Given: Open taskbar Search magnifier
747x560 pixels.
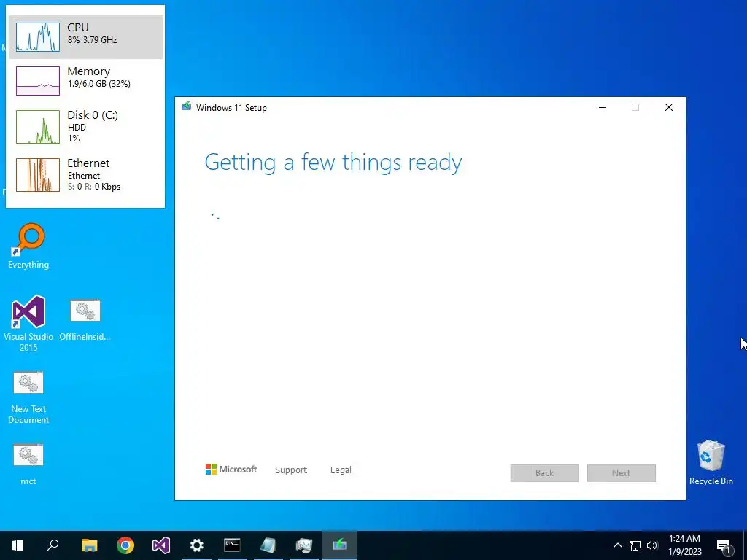Looking at the screenshot, I should click(53, 545).
